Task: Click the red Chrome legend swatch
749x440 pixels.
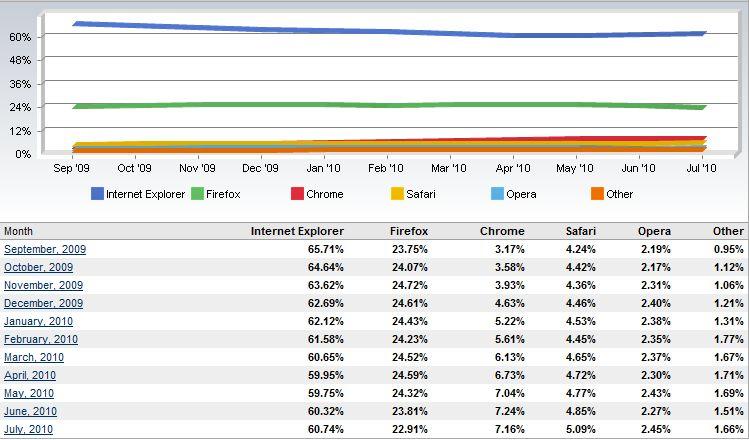Action: [297, 194]
